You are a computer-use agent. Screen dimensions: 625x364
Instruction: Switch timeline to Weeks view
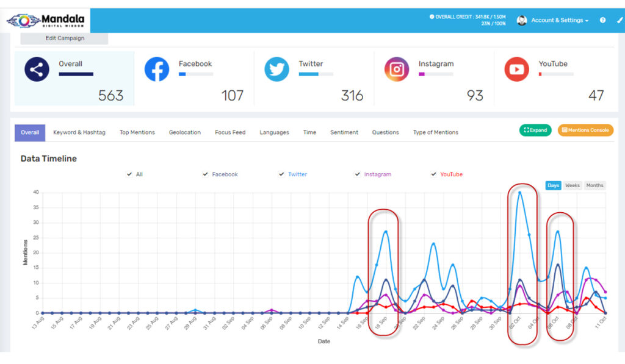[573, 185]
